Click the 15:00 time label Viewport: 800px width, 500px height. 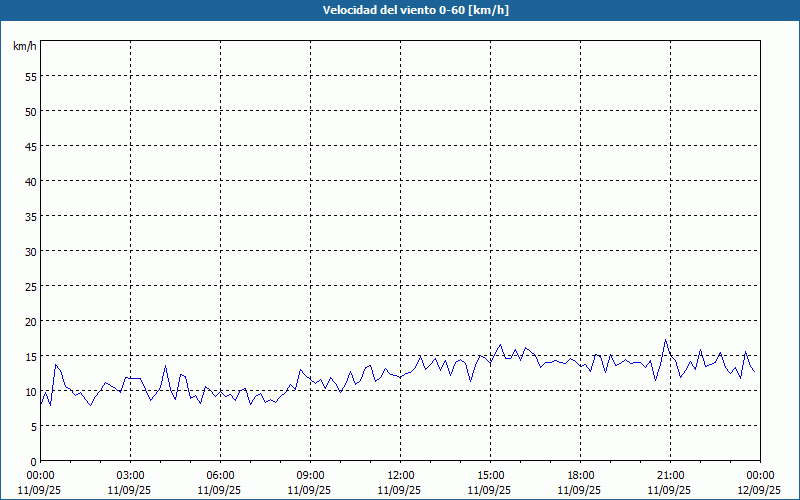(490, 475)
